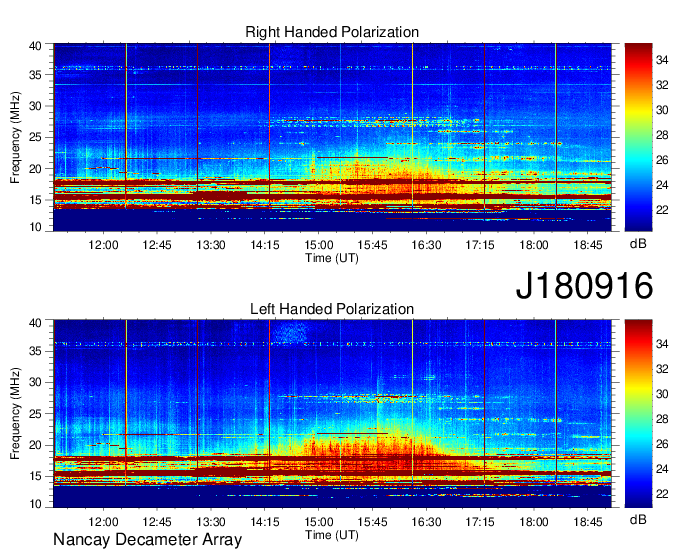Click the "Nancay Decameter Array" caption
This screenshot has width=680, height=552.
point(147,540)
